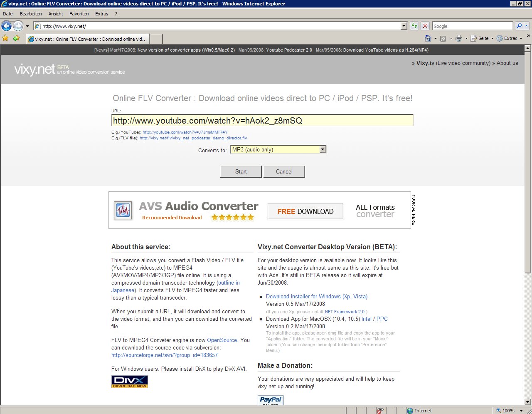Open the About us link
This screenshot has width=532, height=414.
click(507, 63)
